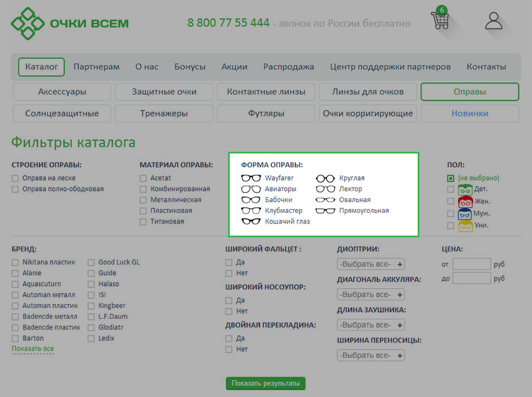Open the Акции menu item
The height and width of the screenshot is (397, 532).
tap(234, 67)
